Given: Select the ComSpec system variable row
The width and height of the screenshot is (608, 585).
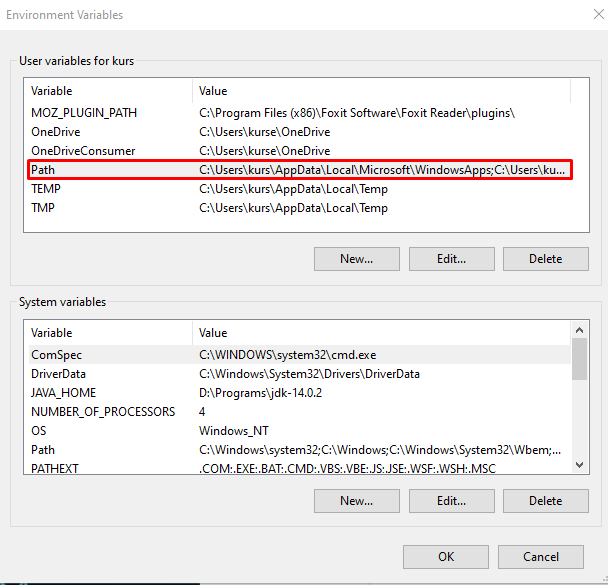Looking at the screenshot, I should pyautogui.click(x=300, y=355).
